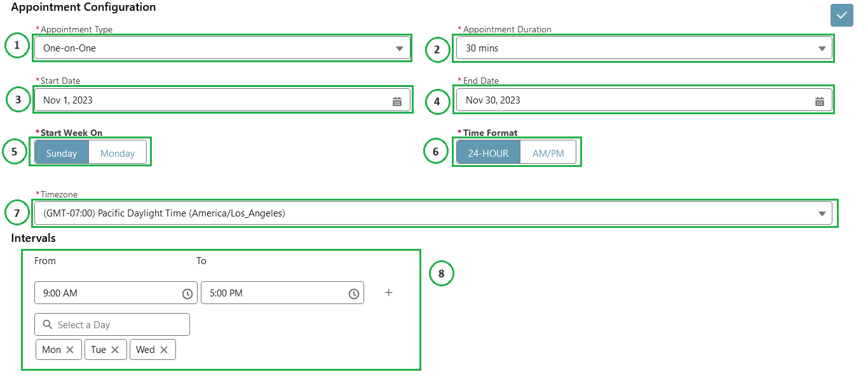Viewport: 868px width, 386px height.
Task: Open the From time clock picker
Action: coord(187,293)
